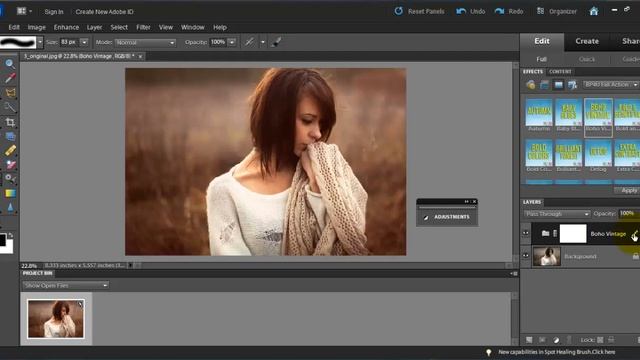The height and width of the screenshot is (360, 640).
Task: Click Sign In link
Action: click(54, 12)
